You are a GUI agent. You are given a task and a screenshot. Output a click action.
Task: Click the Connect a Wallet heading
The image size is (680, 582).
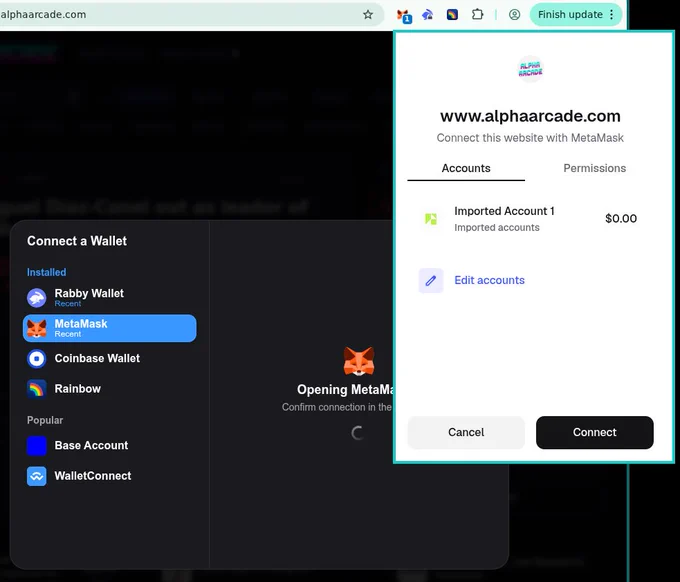point(77,241)
